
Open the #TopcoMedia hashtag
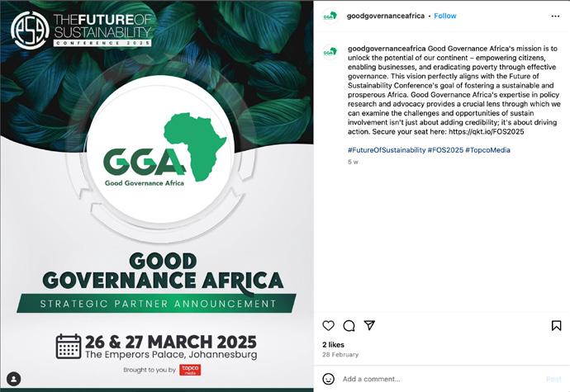[x=487, y=150]
